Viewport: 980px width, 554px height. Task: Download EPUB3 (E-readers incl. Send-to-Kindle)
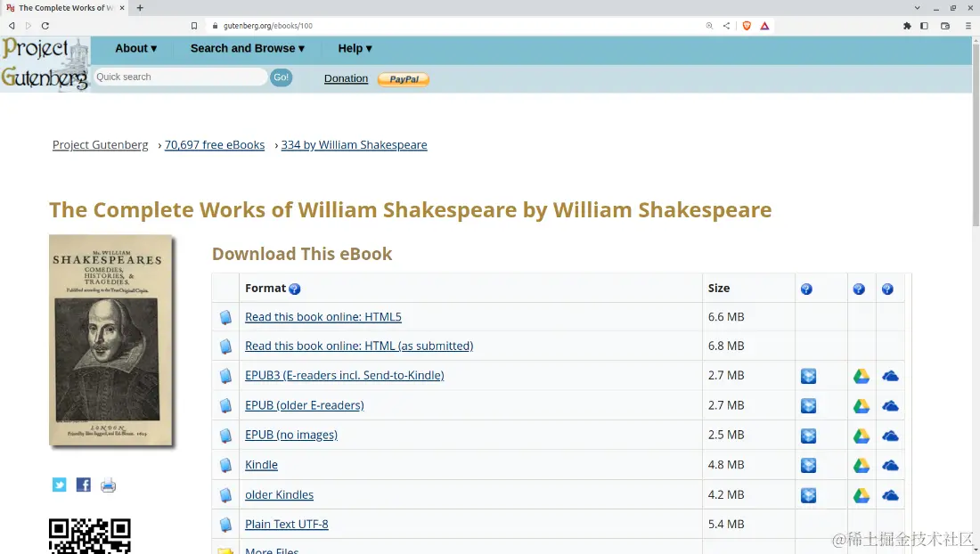[345, 375]
